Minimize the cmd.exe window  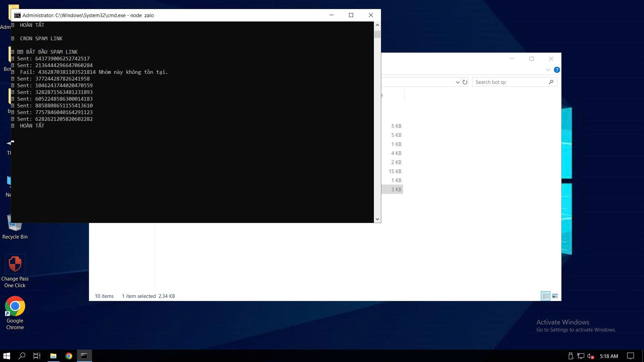click(332, 15)
